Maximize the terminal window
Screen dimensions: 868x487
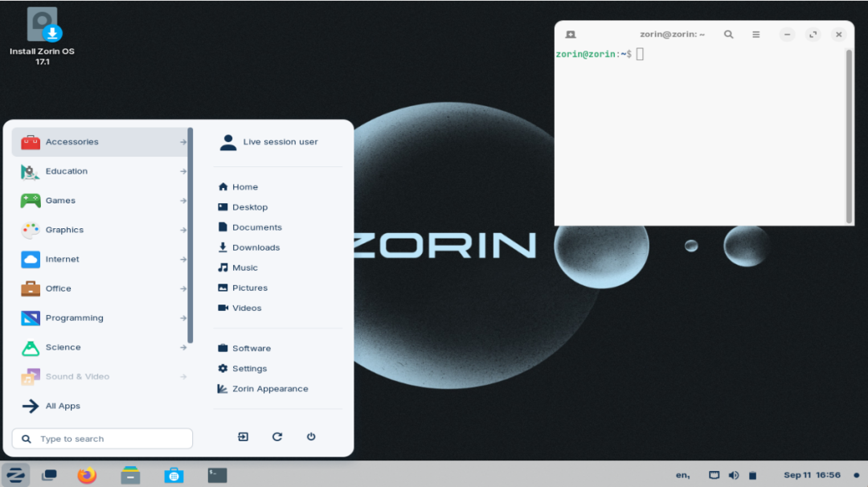pyautogui.click(x=813, y=35)
